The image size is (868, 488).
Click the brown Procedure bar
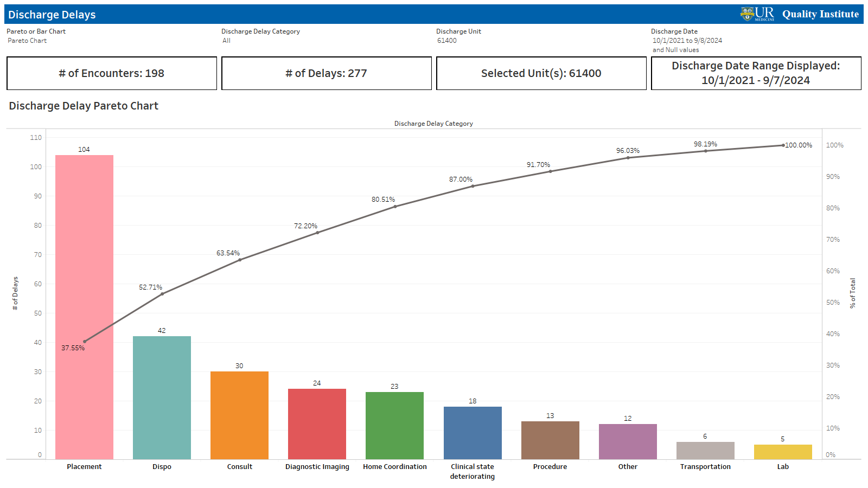(550, 440)
